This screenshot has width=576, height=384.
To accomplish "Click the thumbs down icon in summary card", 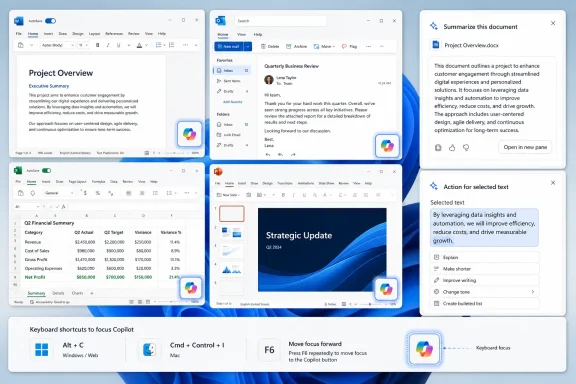I will [466, 148].
